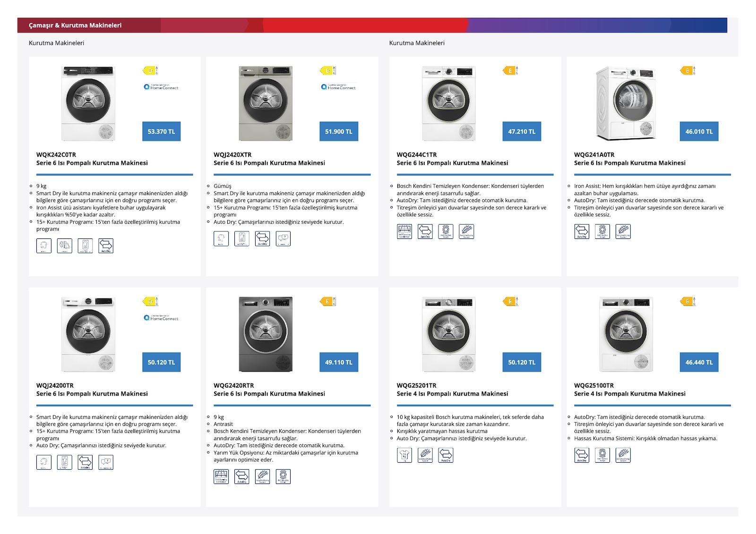Viewport: 756px width, 534px height.
Task: Click the AntiVibration Design icon under WQG241A0TR
Action: pyautogui.click(x=602, y=231)
